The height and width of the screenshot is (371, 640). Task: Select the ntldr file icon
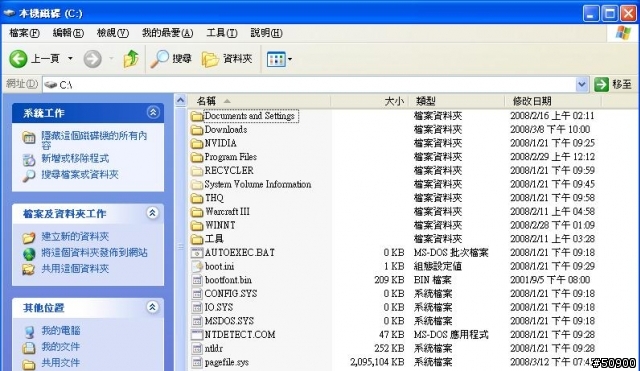(197, 349)
